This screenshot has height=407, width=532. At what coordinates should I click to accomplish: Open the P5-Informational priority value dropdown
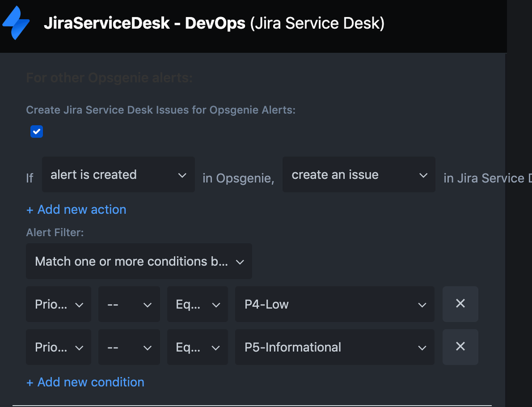[x=334, y=347]
